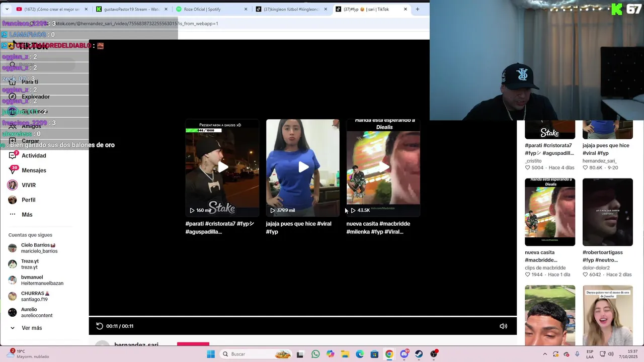Image resolution: width=644 pixels, height=362 pixels.
Task: Mute the video with speaker icon
Action: click(503, 326)
